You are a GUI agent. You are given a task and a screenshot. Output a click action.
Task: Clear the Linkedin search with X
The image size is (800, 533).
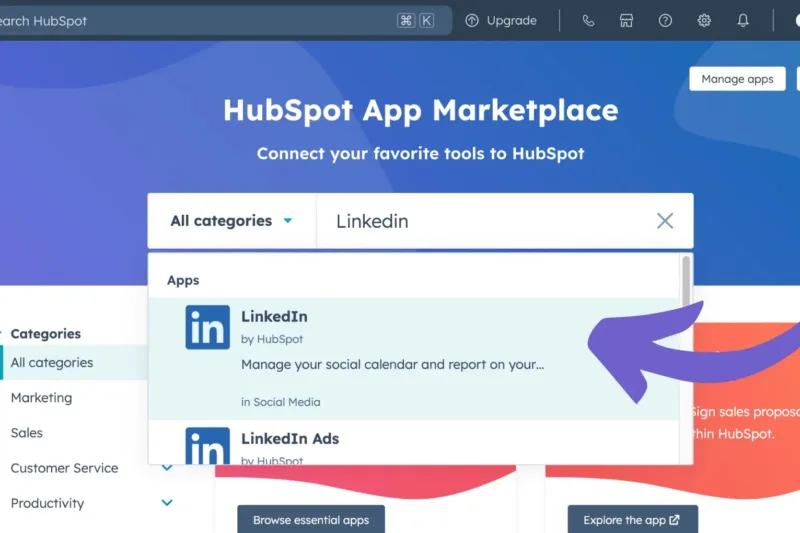[x=665, y=221]
